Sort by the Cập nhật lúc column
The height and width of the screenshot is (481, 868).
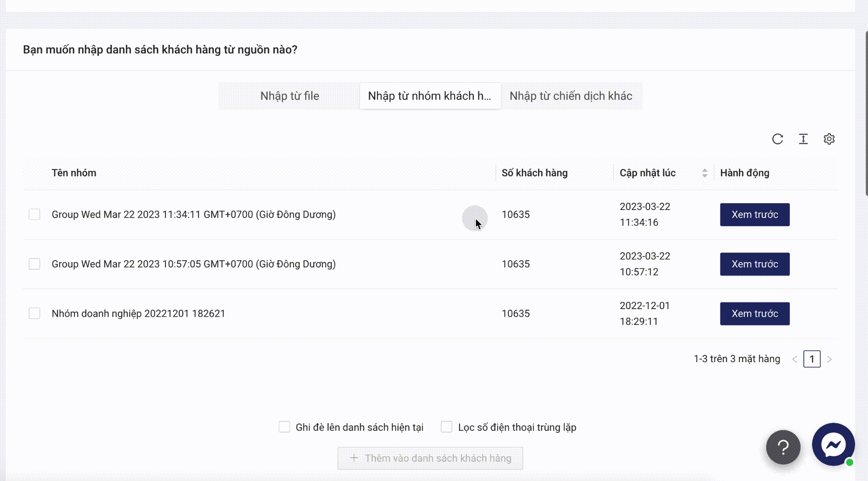pos(704,173)
